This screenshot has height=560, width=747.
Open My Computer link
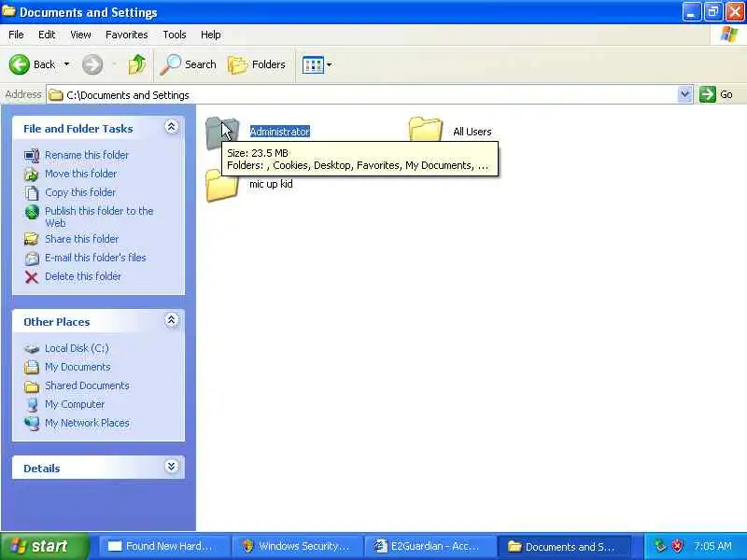[x=75, y=404]
